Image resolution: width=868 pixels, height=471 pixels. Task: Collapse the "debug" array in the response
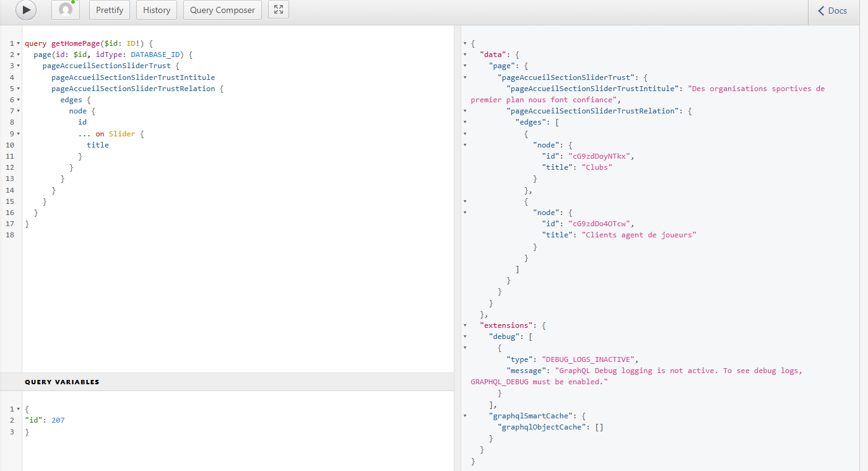(x=466, y=337)
